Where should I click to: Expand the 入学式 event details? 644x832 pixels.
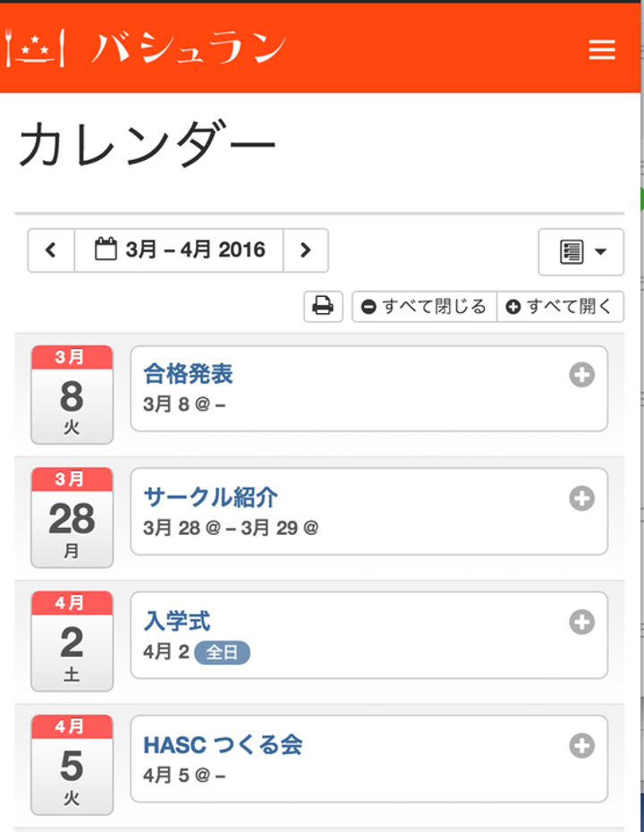coord(581,622)
